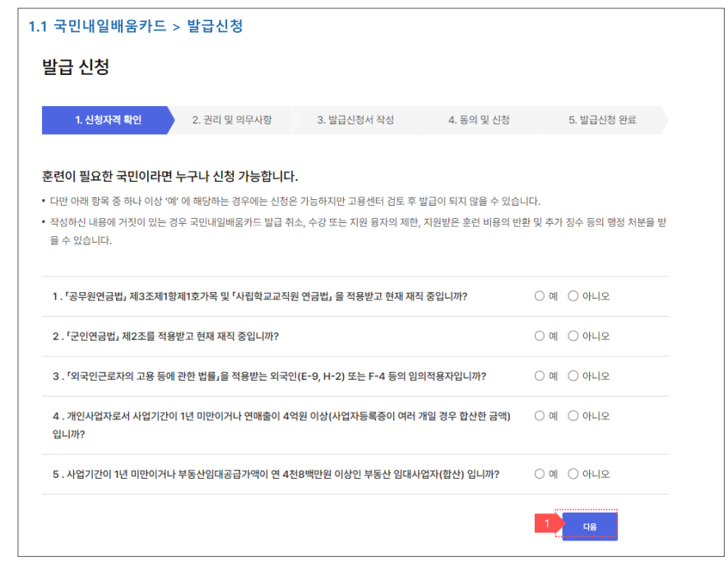728x566 pixels.
Task: Click question 4 text about 개인사업자 연매출 4억원
Action: 281,424
